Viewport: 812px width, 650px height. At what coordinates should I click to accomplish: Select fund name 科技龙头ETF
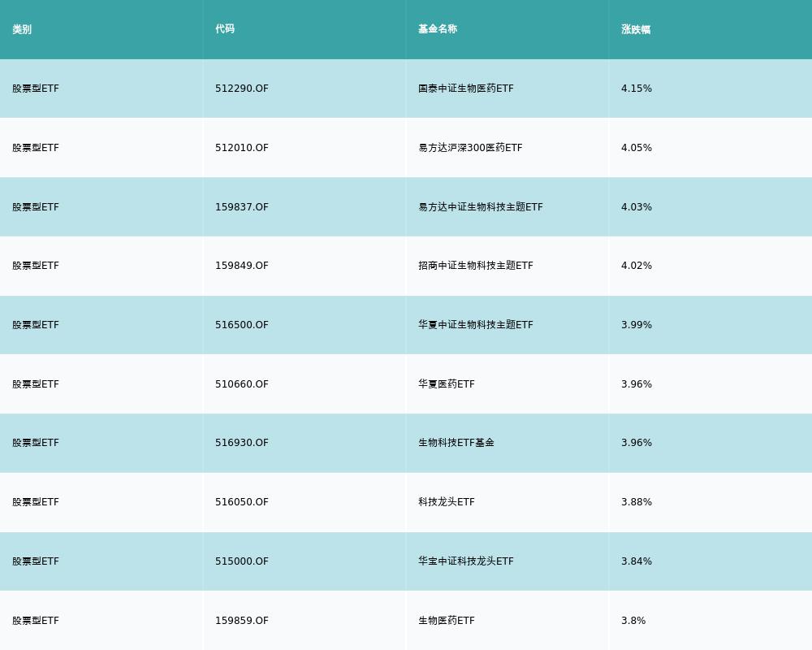point(447,502)
